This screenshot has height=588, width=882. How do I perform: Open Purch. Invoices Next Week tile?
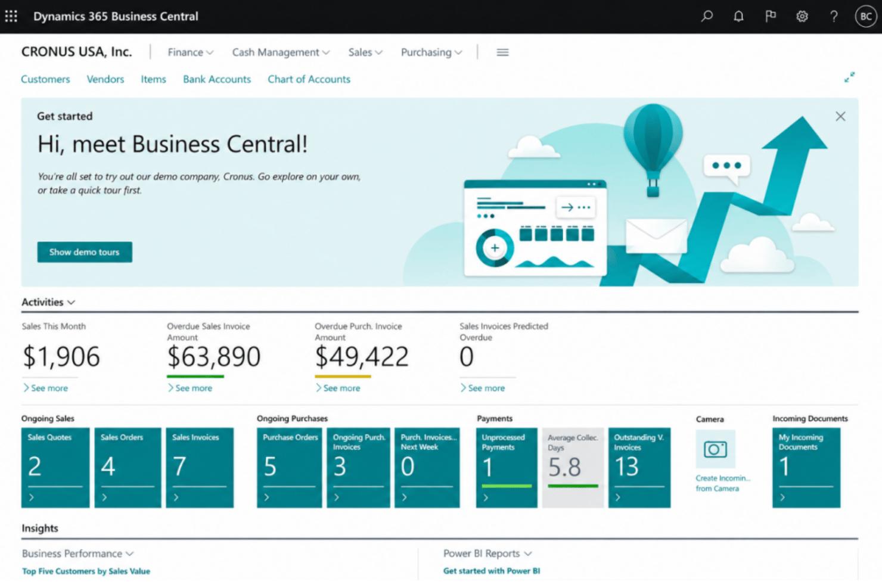pos(427,468)
